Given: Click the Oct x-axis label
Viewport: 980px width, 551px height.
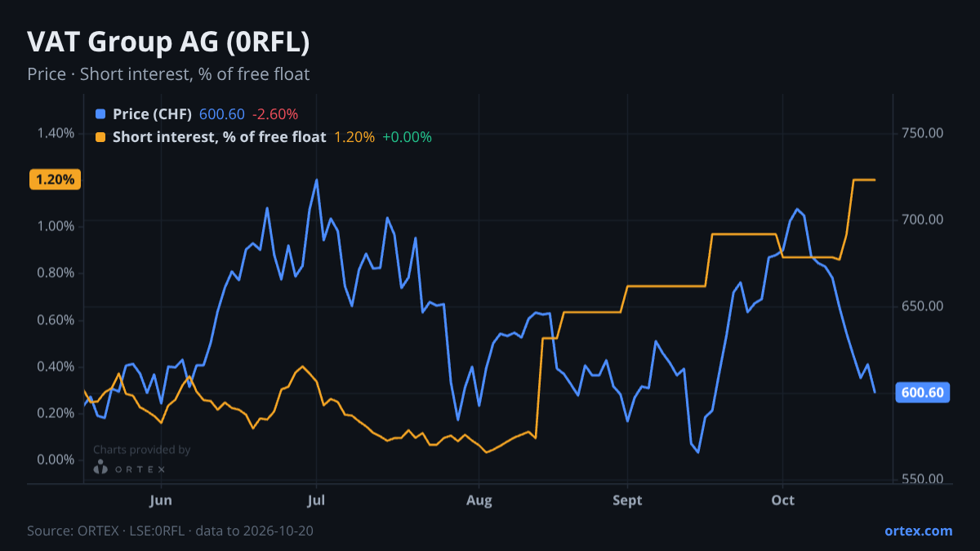Looking at the screenshot, I should 782,500.
